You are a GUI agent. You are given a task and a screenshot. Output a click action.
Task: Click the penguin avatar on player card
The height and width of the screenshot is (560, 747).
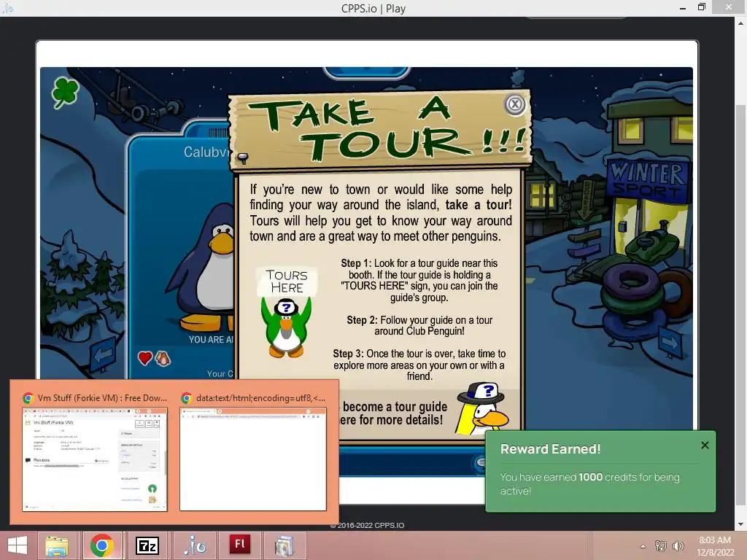[x=201, y=268]
